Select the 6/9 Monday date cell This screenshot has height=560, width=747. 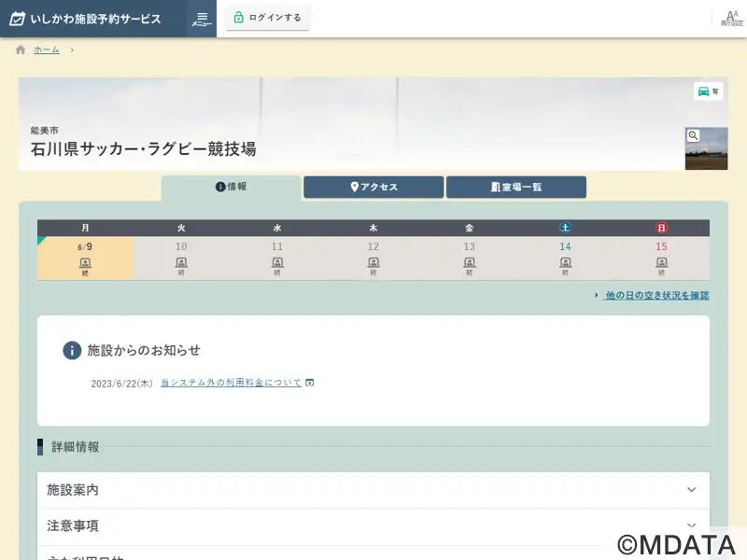(x=85, y=259)
